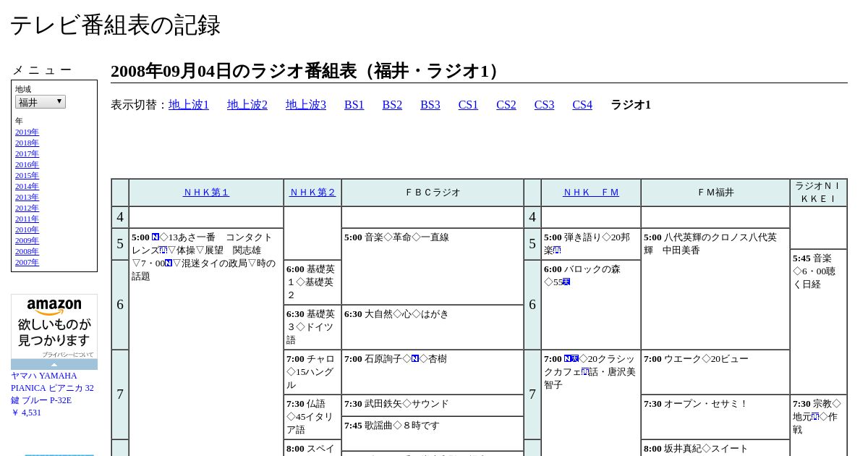Open the 福井 region dropdown
This screenshot has height=456, width=868.
41,102
